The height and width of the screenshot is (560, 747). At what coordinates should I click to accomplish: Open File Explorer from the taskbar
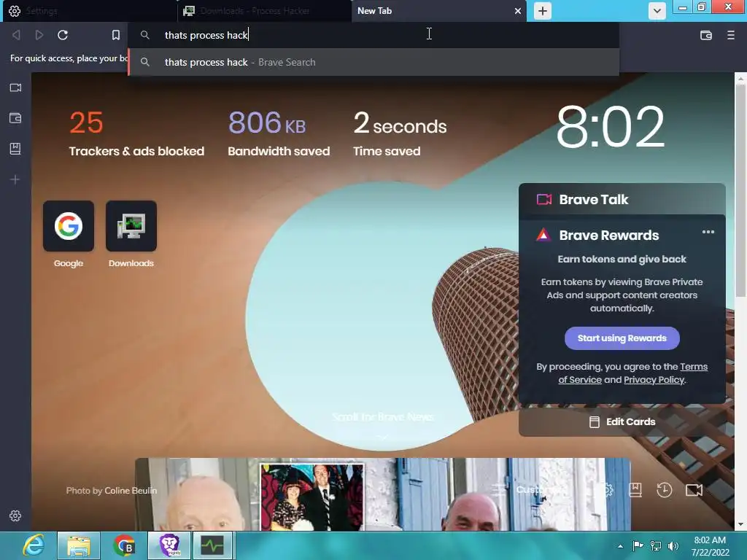click(x=79, y=545)
